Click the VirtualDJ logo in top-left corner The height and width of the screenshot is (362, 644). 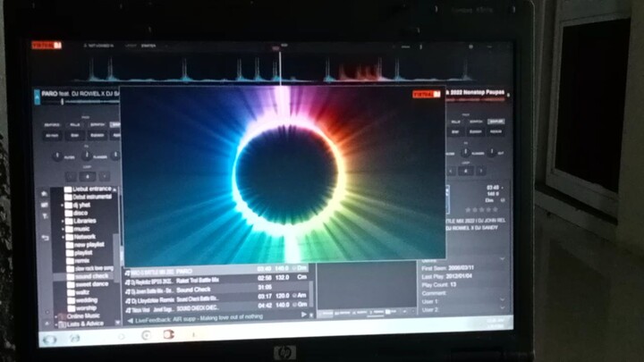pyautogui.click(x=47, y=45)
